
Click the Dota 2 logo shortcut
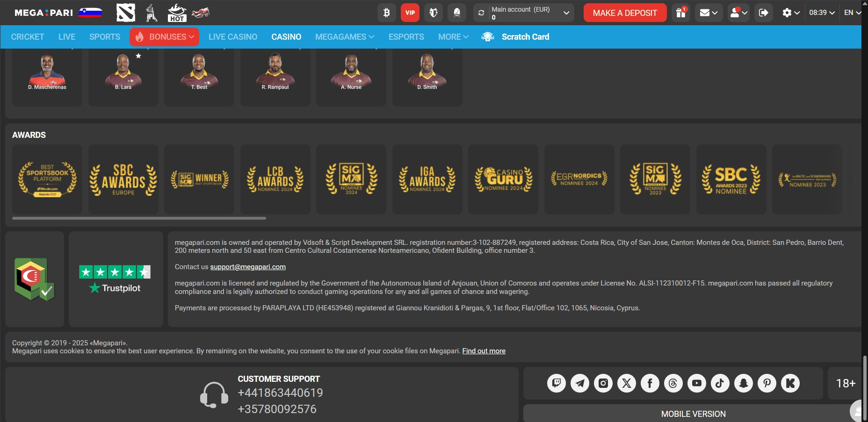coord(126,13)
